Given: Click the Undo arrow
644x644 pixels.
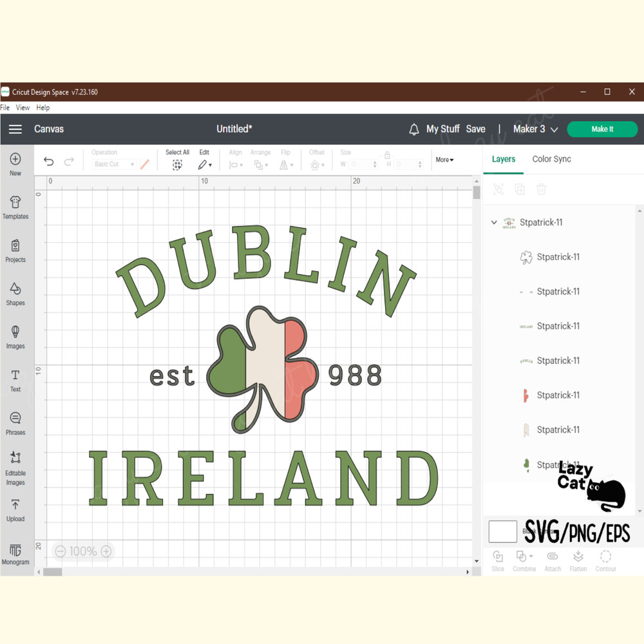Looking at the screenshot, I should pyautogui.click(x=48, y=161).
